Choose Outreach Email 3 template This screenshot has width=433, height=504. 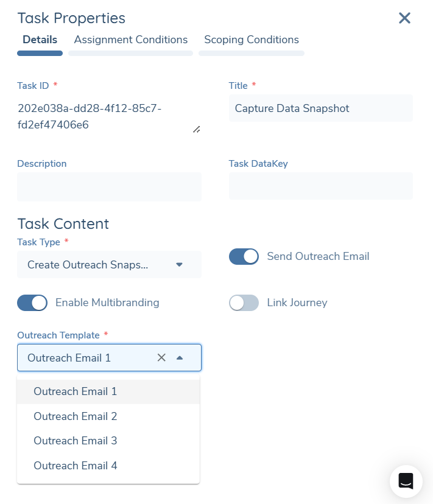pyautogui.click(x=75, y=441)
